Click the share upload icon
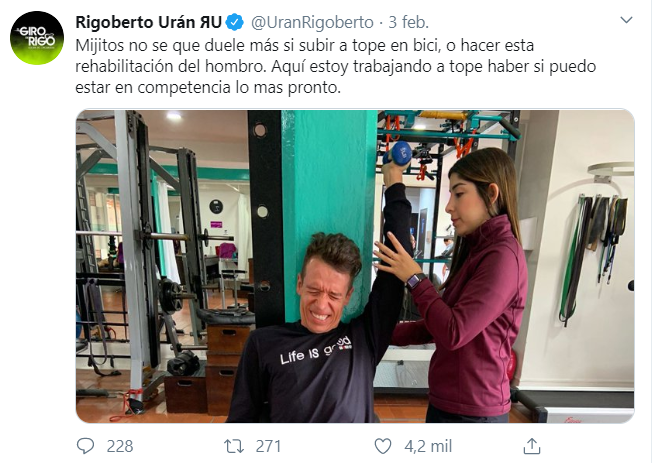 tap(531, 446)
